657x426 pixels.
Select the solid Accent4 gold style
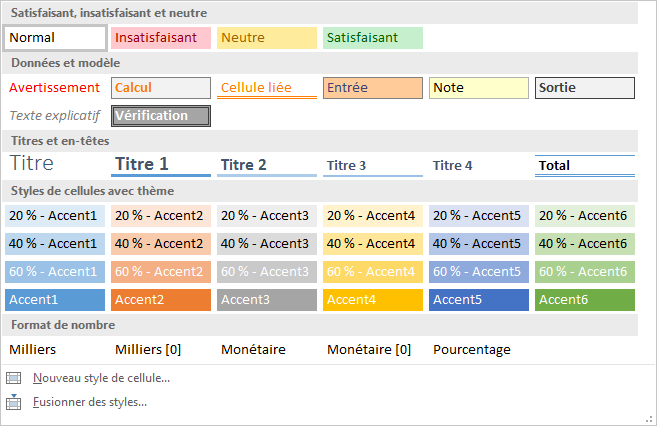point(373,299)
